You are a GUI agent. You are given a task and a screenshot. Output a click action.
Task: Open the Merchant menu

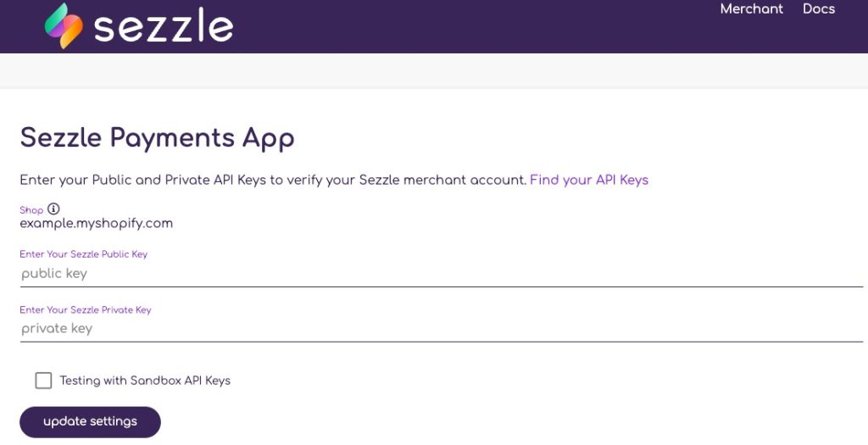pos(751,9)
